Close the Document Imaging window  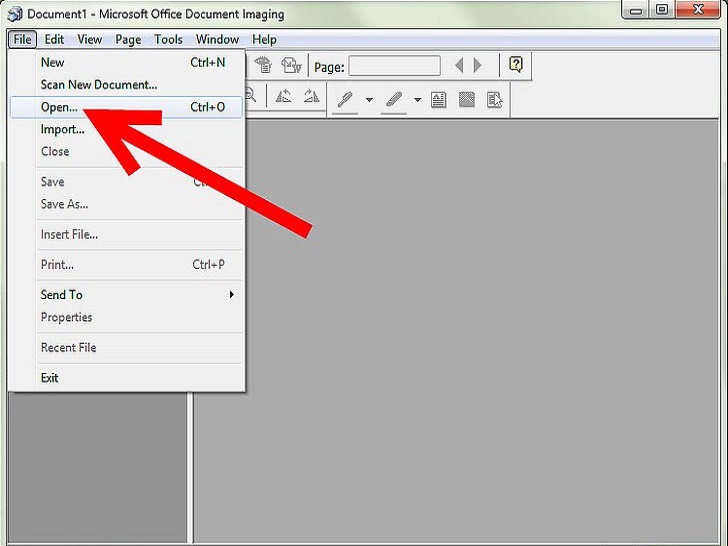tap(698, 10)
